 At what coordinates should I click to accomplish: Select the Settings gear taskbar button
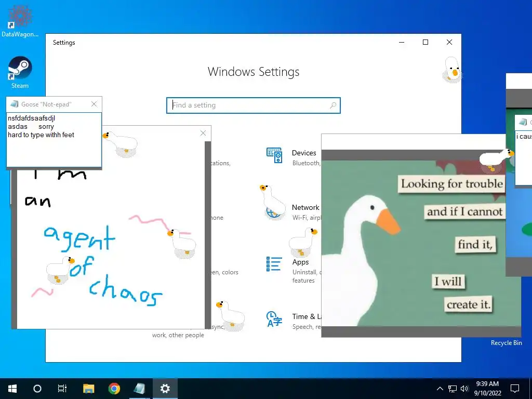tap(165, 389)
